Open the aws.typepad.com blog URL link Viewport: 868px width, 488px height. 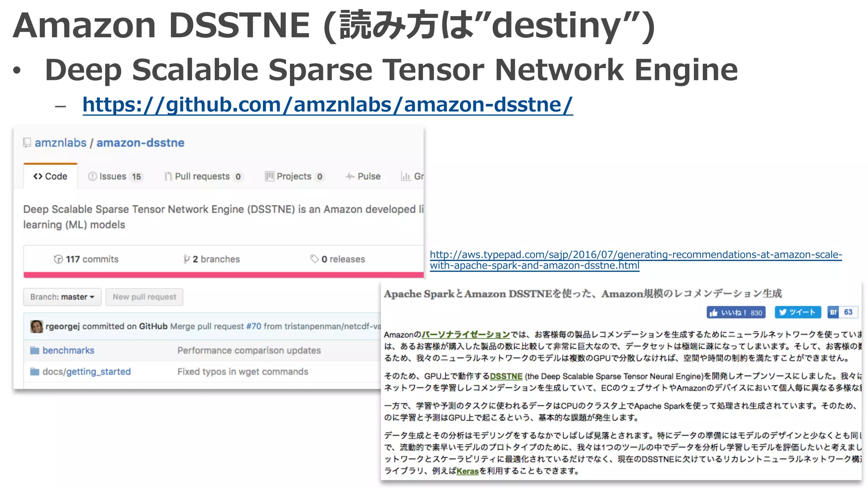635,255
